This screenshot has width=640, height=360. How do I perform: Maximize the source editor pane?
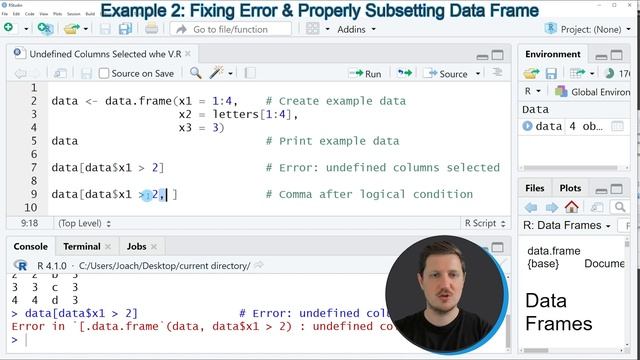pos(498,55)
